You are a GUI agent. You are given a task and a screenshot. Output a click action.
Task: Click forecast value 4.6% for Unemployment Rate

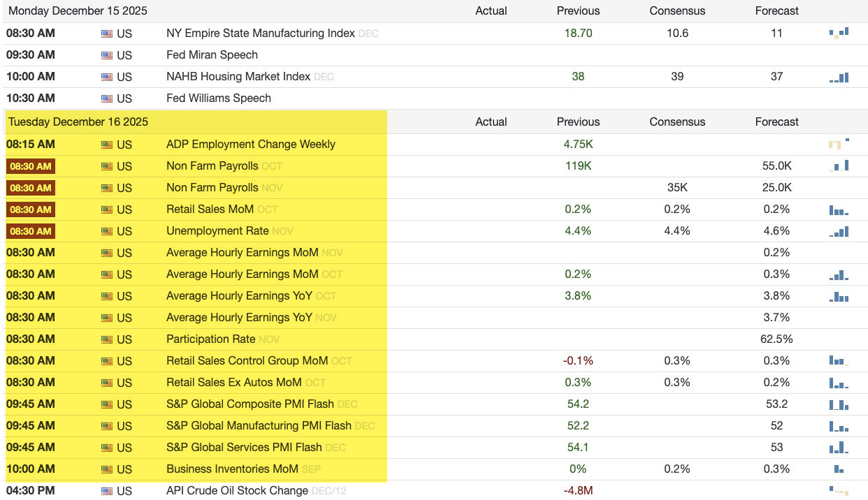click(776, 230)
